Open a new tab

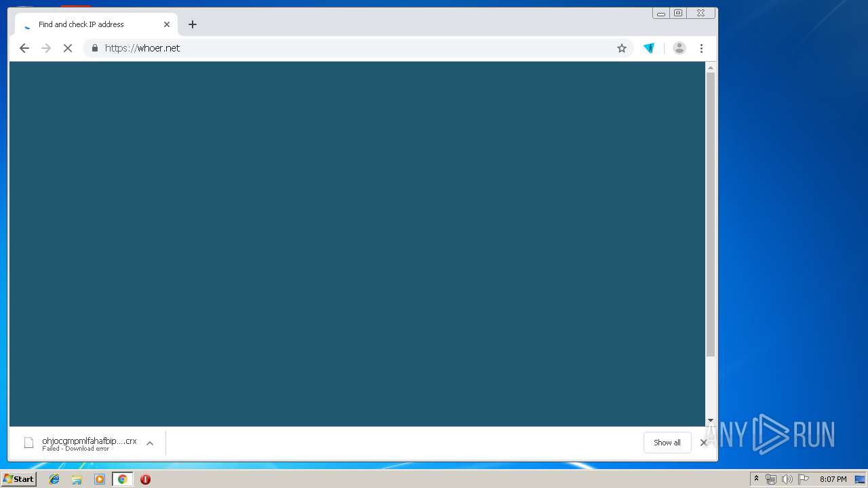(193, 24)
